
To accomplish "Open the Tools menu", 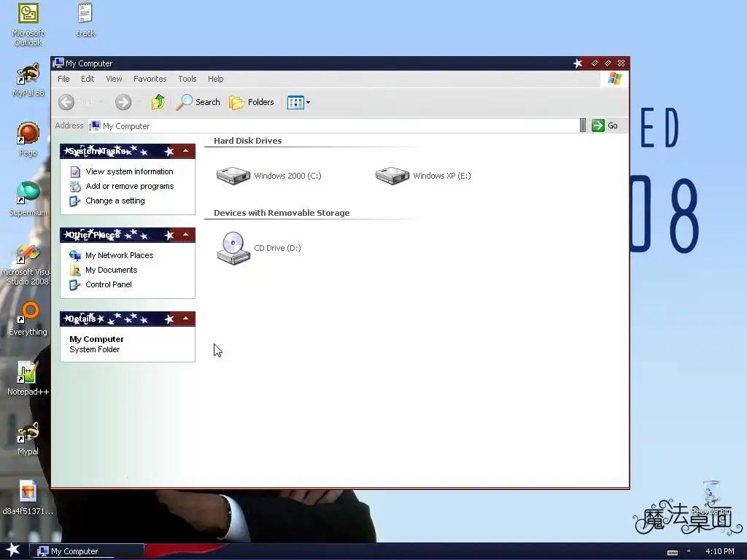I will pyautogui.click(x=187, y=79).
